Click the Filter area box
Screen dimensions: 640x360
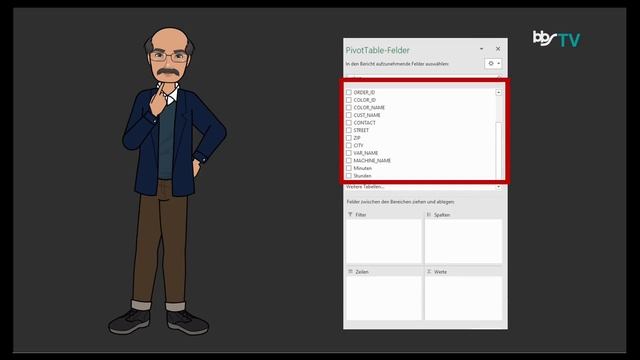[x=383, y=241]
